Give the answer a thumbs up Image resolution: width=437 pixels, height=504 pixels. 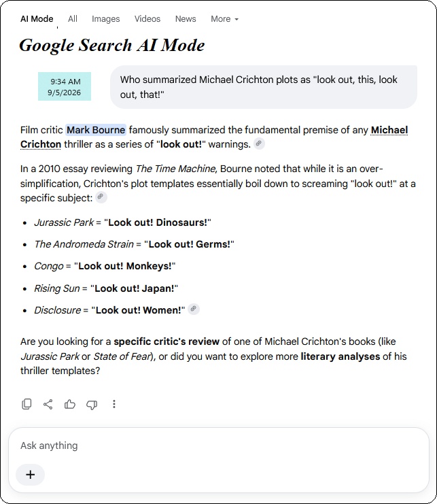pos(70,404)
